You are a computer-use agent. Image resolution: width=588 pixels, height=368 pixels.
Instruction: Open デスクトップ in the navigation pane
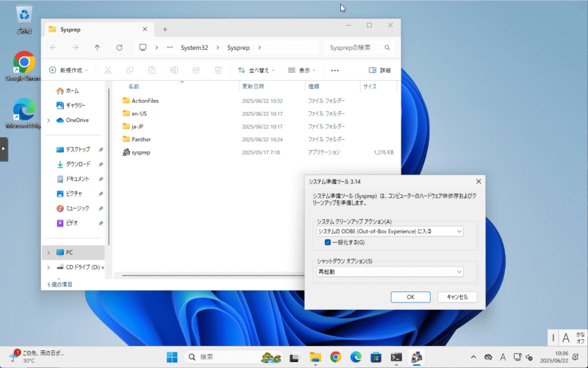pyautogui.click(x=73, y=149)
